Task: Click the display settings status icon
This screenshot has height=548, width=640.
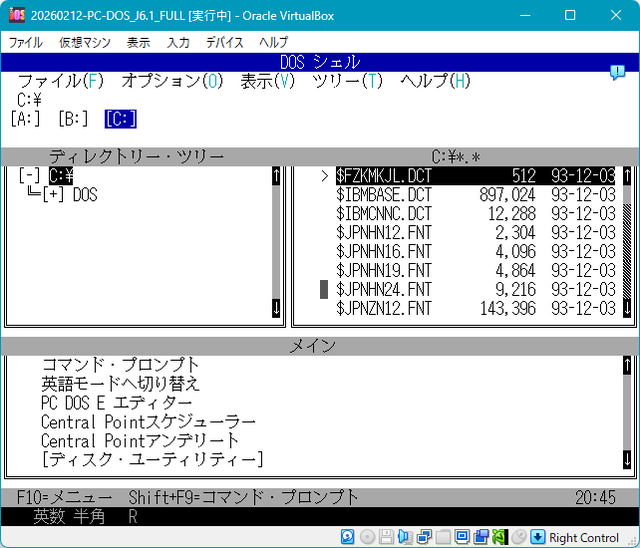Action: (x=461, y=538)
